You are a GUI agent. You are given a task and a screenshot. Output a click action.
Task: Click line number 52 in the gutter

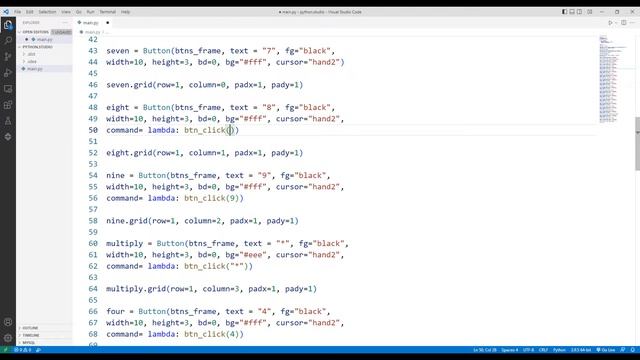[93, 153]
